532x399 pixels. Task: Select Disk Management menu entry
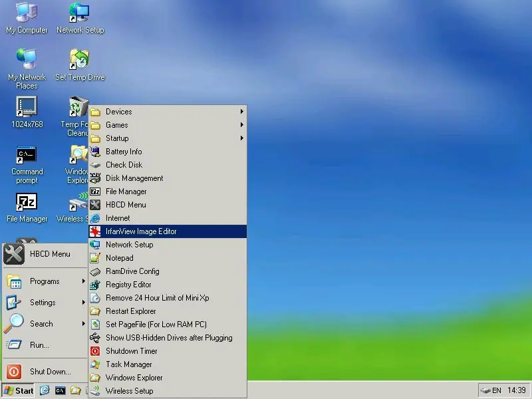point(168,178)
